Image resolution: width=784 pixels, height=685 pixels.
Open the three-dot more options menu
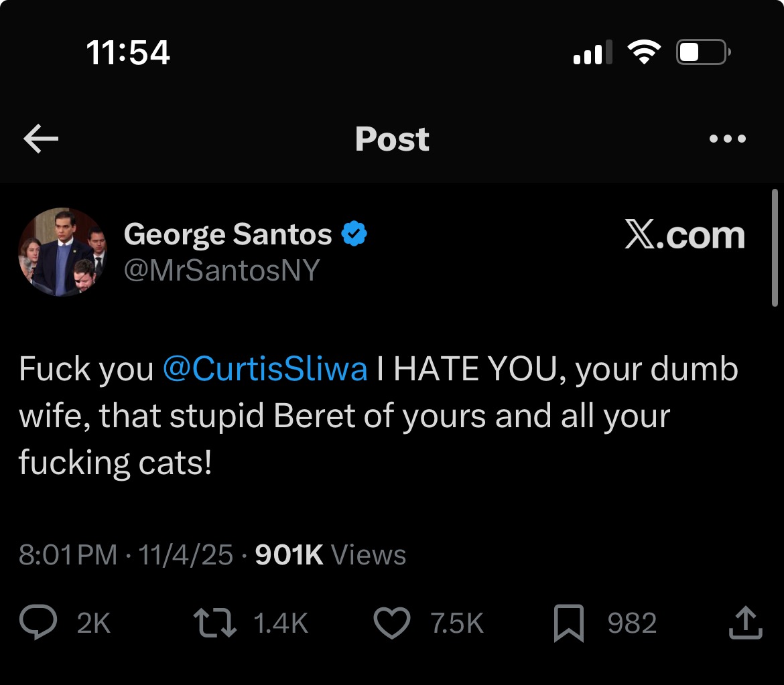[727, 139]
